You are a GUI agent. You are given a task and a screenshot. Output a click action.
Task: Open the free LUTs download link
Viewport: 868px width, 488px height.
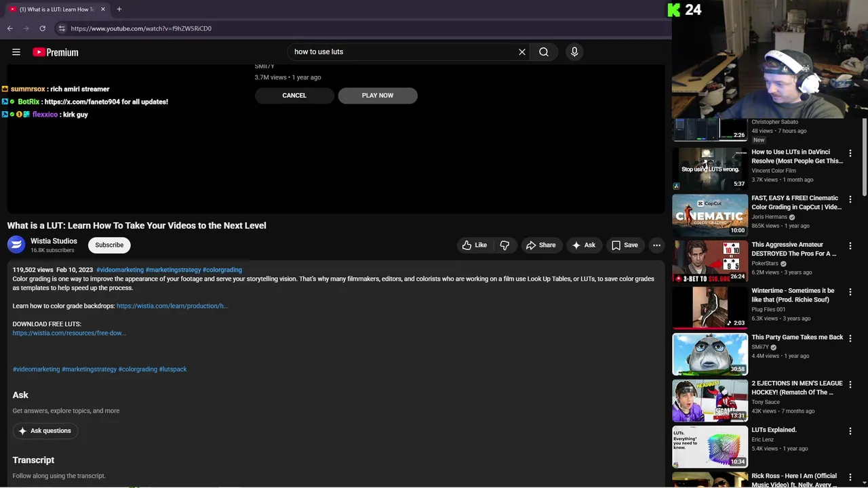click(69, 333)
